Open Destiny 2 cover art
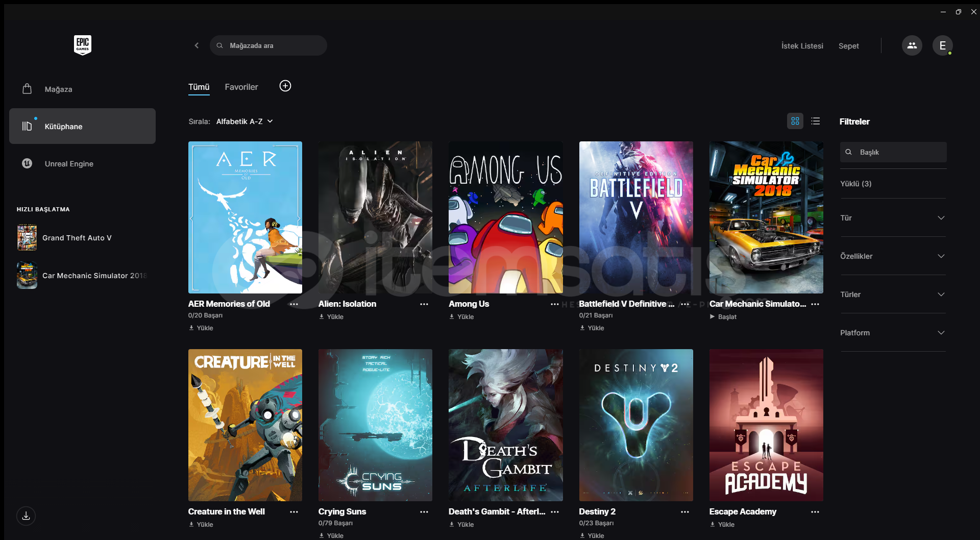The image size is (980, 540). click(636, 425)
